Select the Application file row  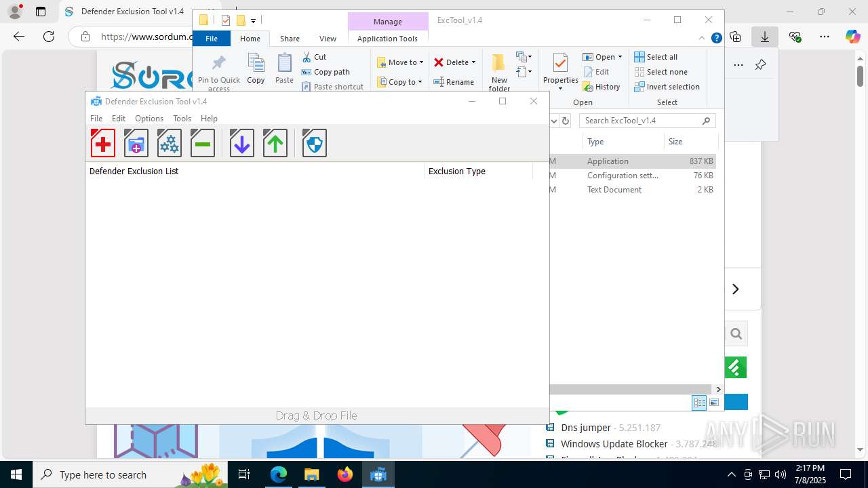[633, 161]
